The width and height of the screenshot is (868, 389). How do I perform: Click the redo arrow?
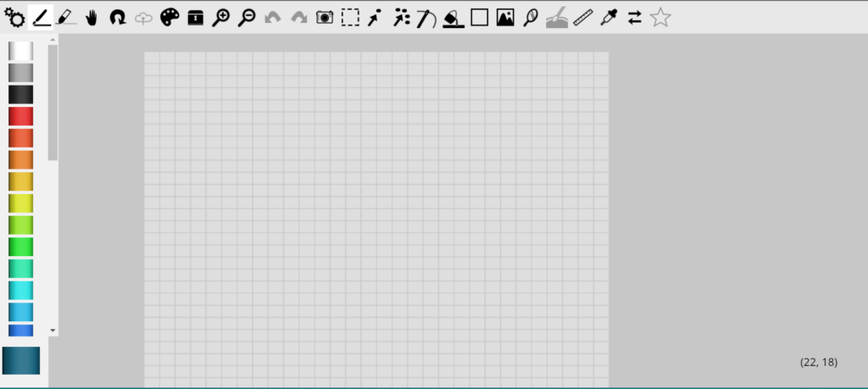click(299, 18)
